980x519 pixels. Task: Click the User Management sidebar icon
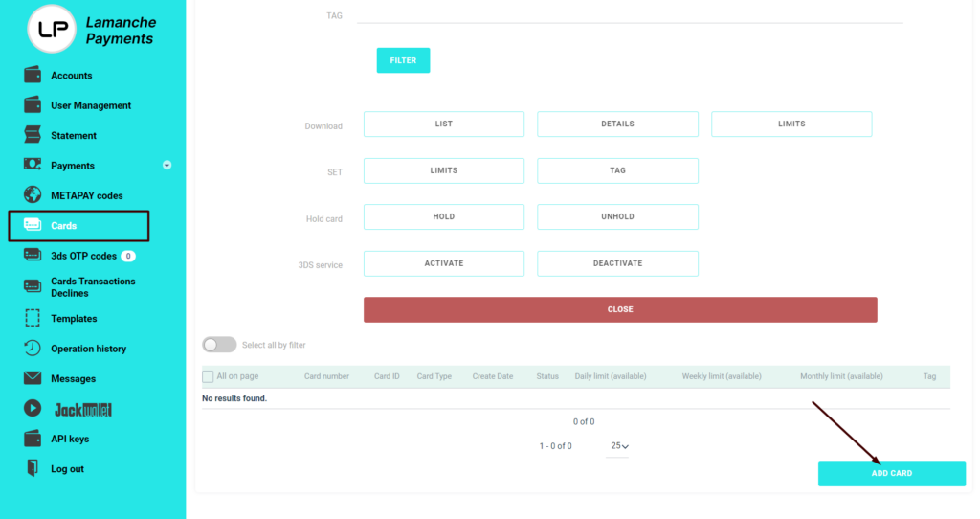33,105
